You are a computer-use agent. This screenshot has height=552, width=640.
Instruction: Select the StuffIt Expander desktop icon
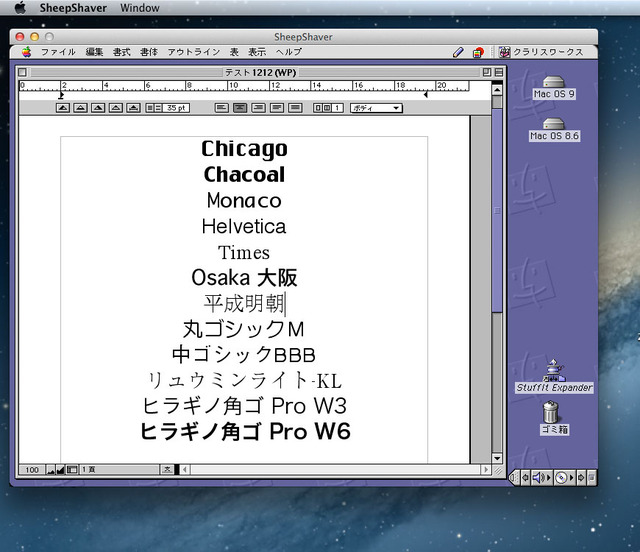[x=554, y=376]
